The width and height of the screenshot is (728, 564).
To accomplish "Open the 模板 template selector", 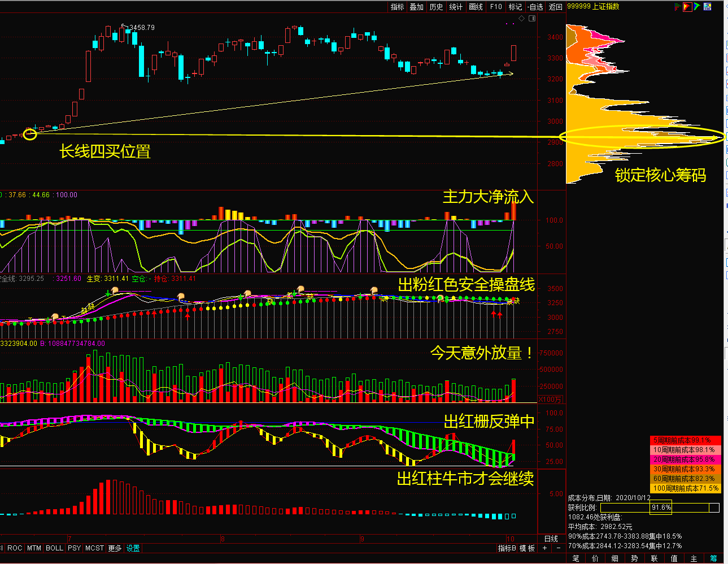I will pos(527,548).
